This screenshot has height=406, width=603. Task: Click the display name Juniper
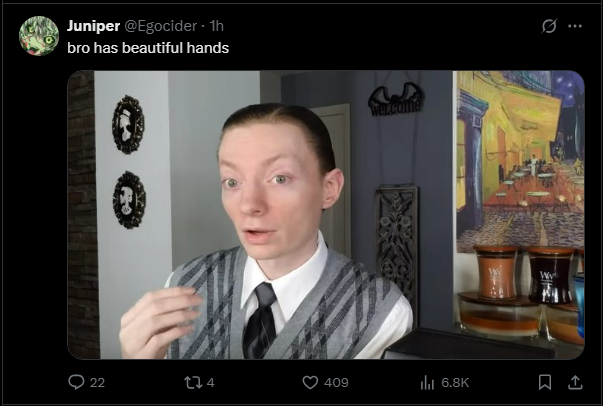click(x=93, y=26)
